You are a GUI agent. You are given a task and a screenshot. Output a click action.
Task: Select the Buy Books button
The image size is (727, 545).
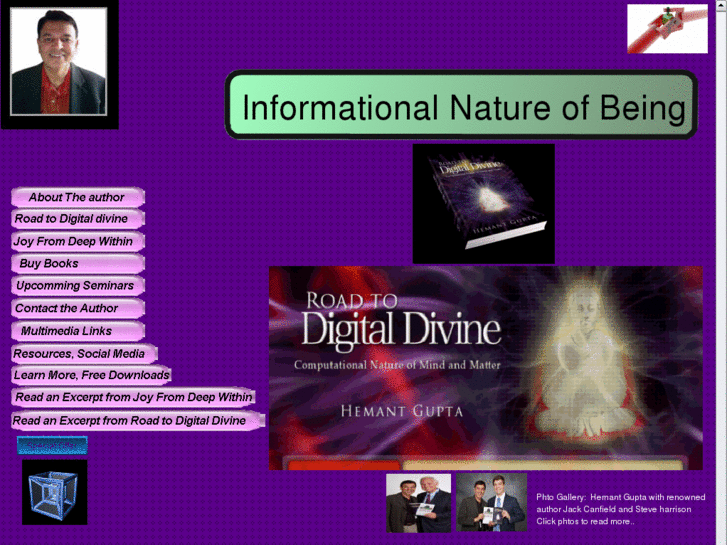pyautogui.click(x=78, y=263)
